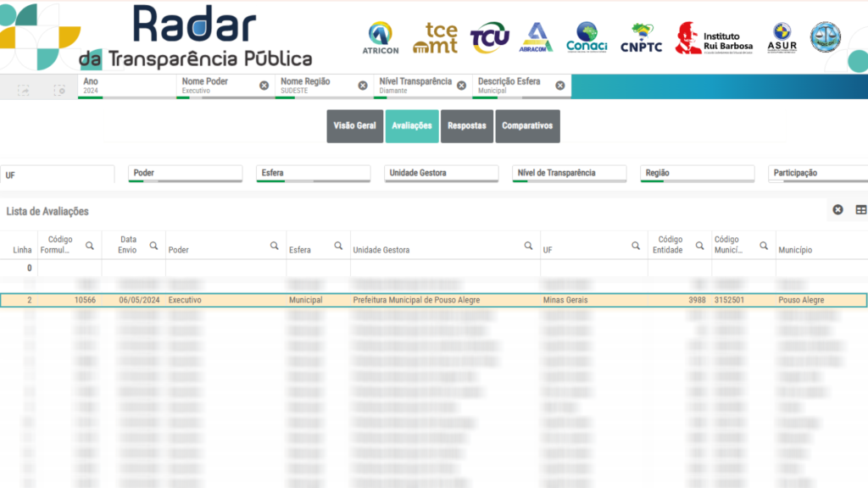Viewport: 868px width, 488px height.
Task: Open the Poder filter pane
Action: pos(186,173)
